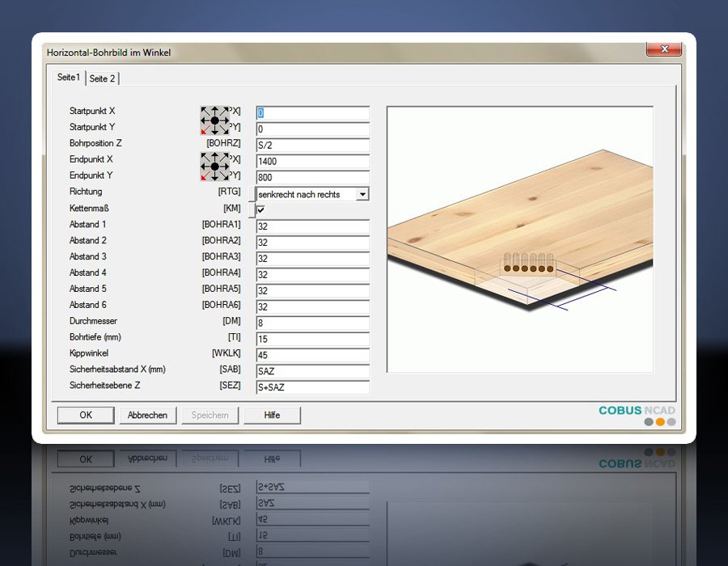Click the "[SAB]" variable label

(231, 369)
